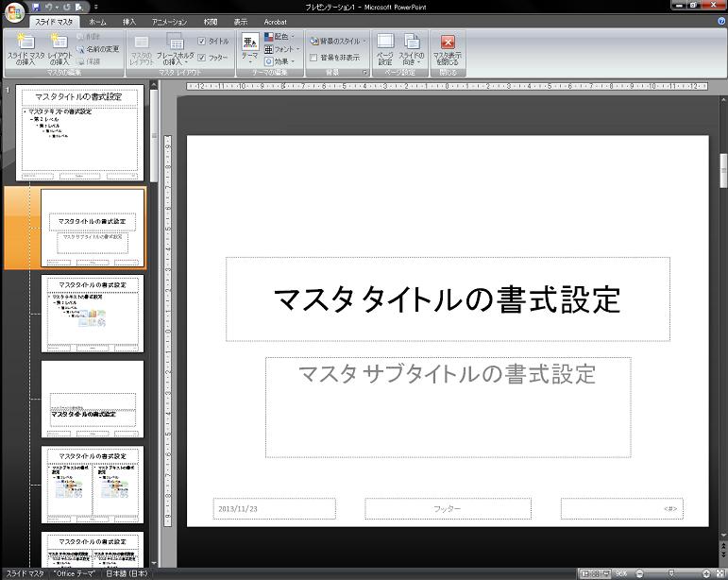Switch to the アニメーション tab

click(169, 22)
